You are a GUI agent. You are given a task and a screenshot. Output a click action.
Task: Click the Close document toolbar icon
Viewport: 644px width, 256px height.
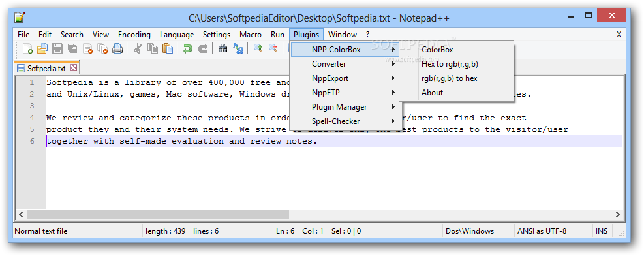click(x=87, y=48)
